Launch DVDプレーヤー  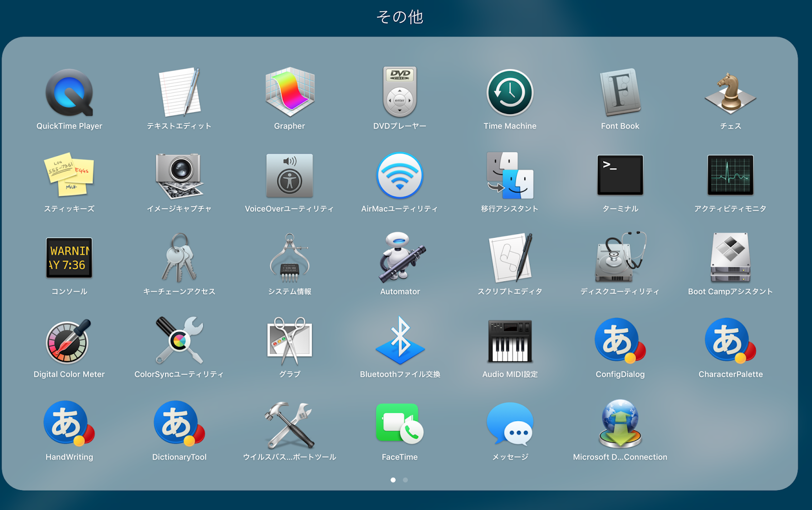(x=400, y=92)
